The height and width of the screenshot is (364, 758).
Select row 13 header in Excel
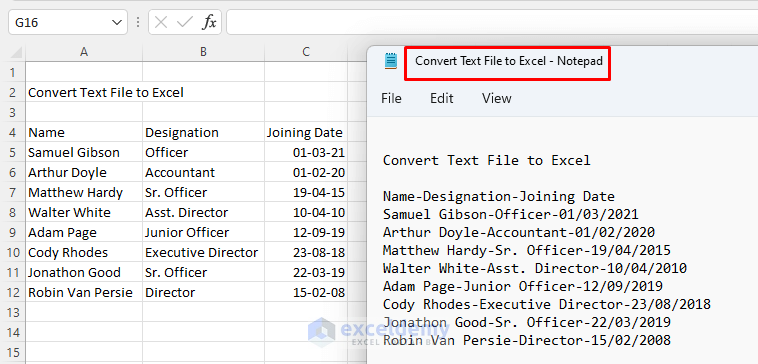(13, 312)
